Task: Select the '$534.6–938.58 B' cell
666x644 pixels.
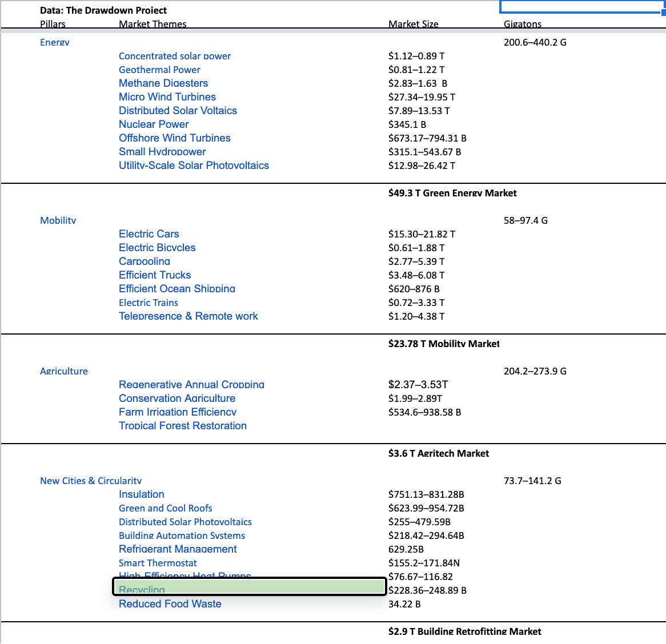Action: coord(424,412)
